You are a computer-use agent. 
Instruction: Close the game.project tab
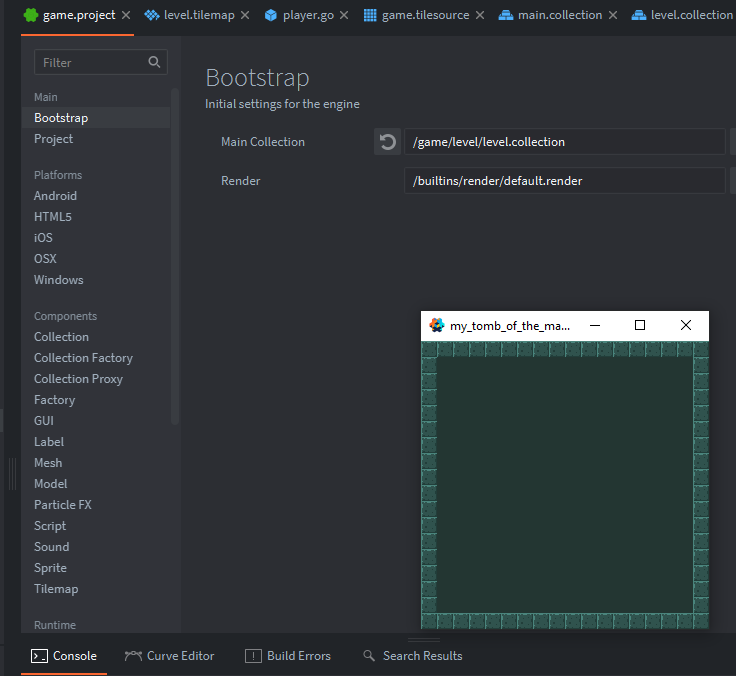(126, 16)
